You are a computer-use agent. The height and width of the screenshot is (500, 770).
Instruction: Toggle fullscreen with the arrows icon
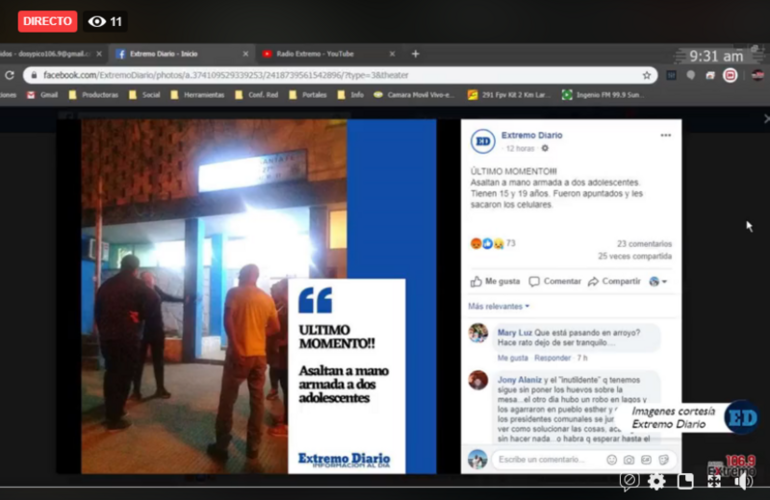click(x=714, y=481)
